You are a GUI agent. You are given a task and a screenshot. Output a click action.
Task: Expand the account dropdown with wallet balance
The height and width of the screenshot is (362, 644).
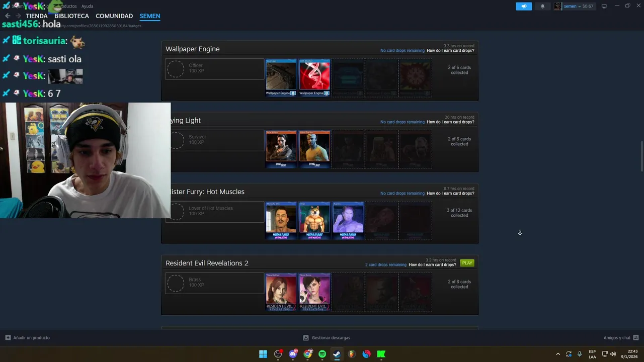coord(579,6)
